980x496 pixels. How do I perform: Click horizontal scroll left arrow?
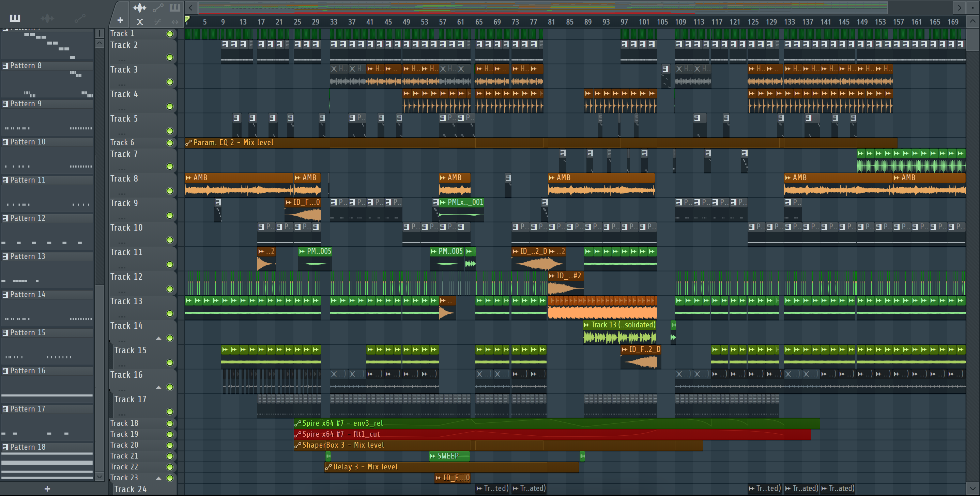(191, 7)
